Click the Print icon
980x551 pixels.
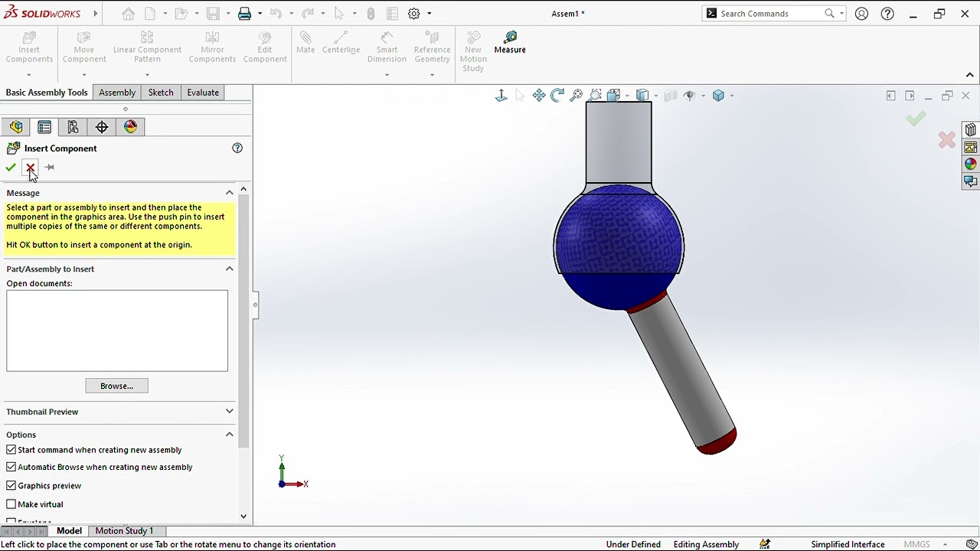pyautogui.click(x=244, y=14)
